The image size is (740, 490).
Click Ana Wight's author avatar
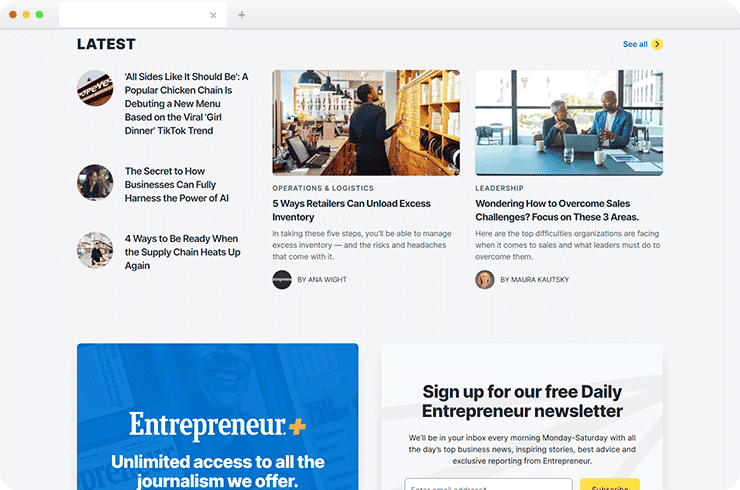(x=282, y=279)
